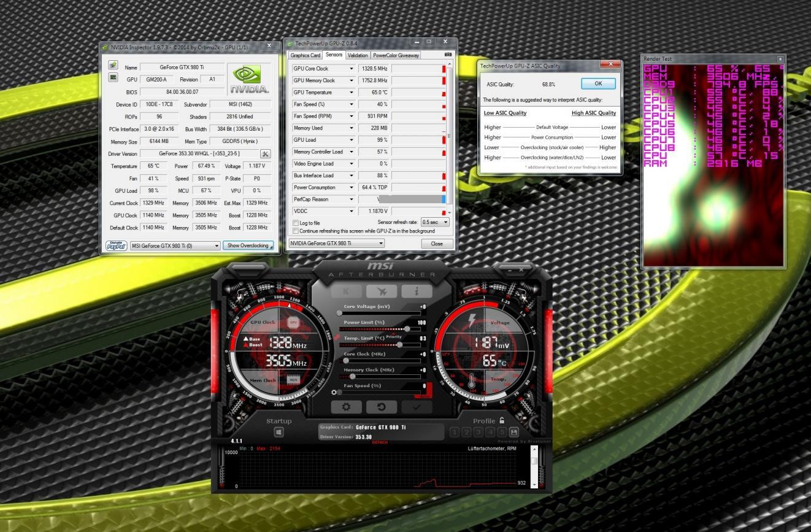Expand the GPU Temperature sensor dropdown
Screen dimensions: 811x532
pos(352,93)
